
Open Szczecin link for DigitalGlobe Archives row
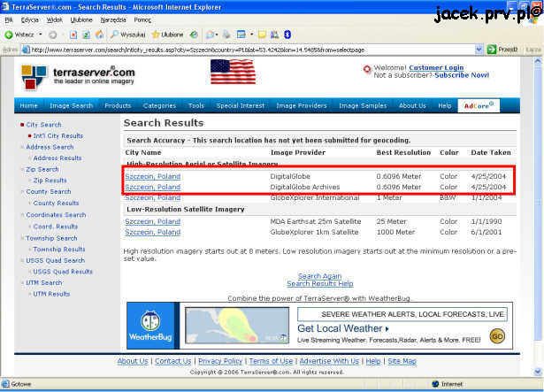tap(153, 187)
